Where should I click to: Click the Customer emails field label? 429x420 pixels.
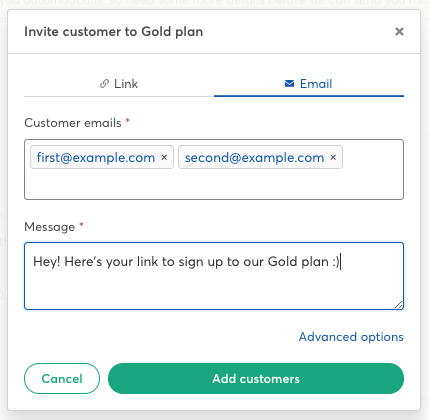(x=73, y=123)
